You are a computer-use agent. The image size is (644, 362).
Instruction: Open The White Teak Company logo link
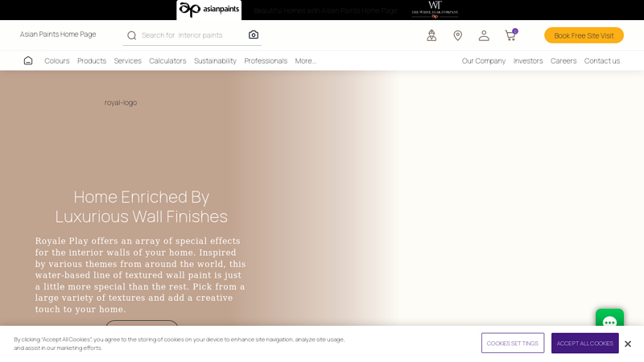click(435, 10)
